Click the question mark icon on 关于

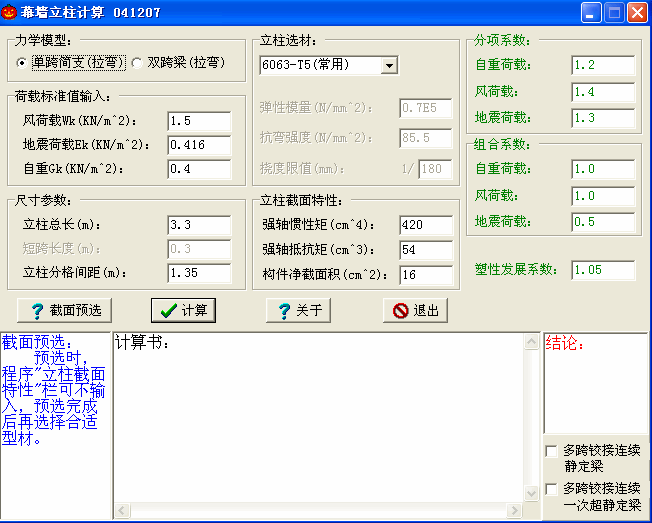[x=284, y=311]
